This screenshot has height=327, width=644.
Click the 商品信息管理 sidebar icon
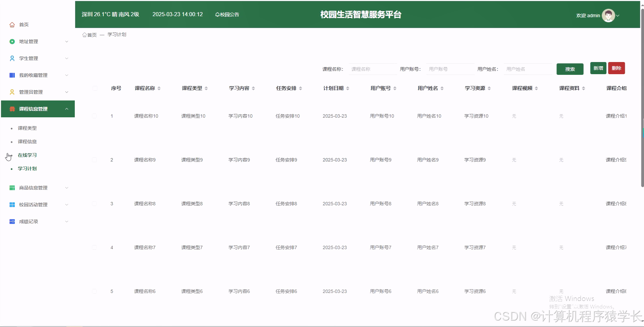click(12, 188)
